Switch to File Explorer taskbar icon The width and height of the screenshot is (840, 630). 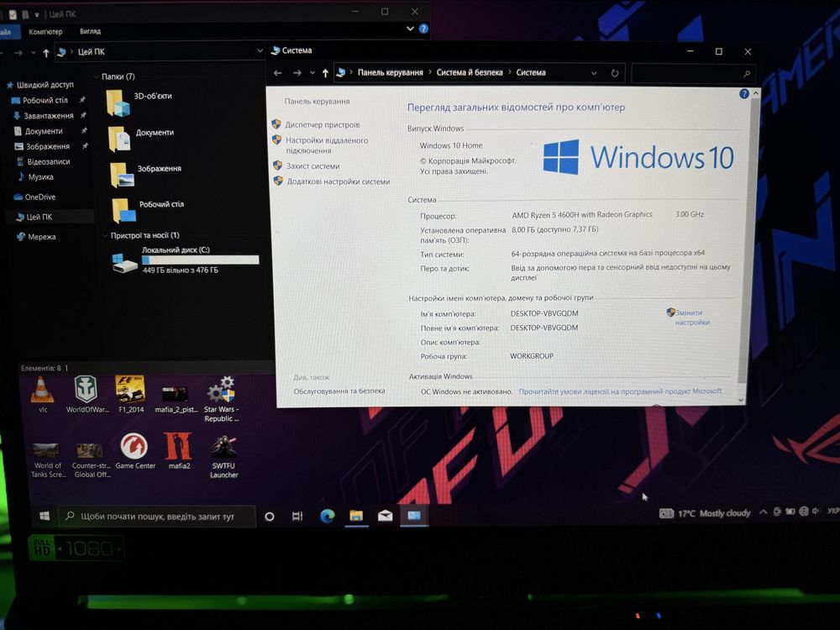coord(356,516)
